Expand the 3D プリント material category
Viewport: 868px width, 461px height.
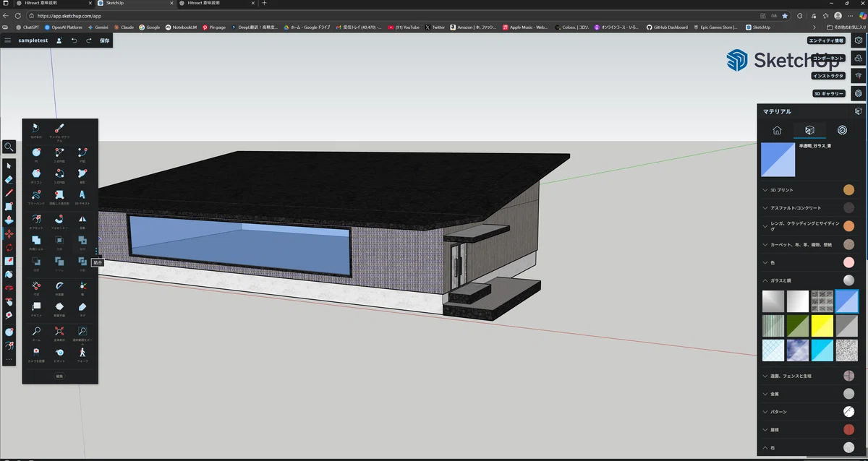pos(809,190)
